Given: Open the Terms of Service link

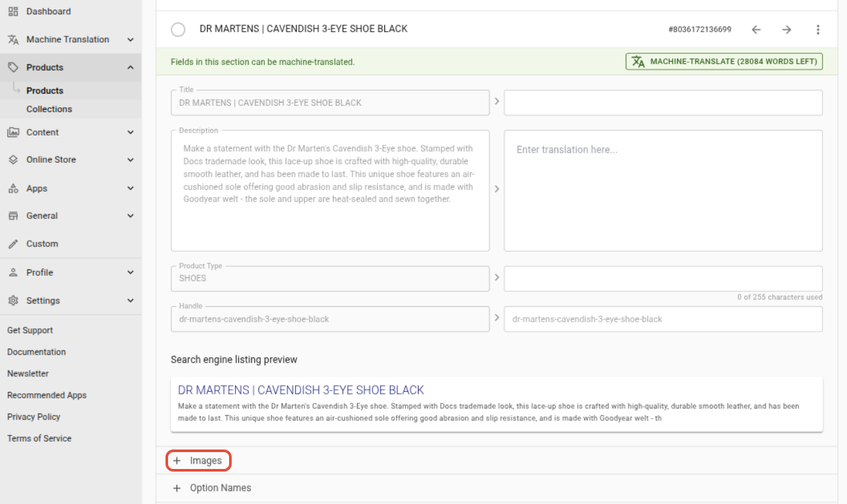Looking at the screenshot, I should [40, 438].
